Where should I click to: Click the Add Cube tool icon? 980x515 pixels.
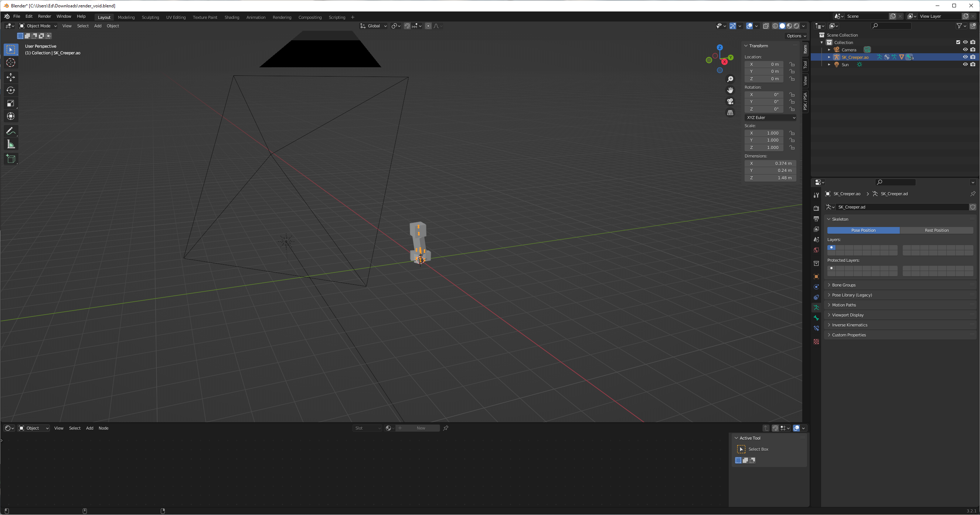[11, 159]
